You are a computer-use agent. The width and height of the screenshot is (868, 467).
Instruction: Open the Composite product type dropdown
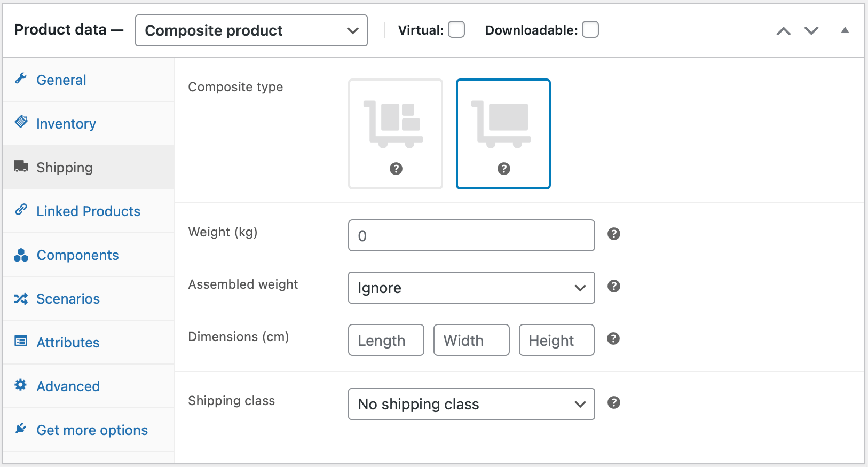coord(251,30)
